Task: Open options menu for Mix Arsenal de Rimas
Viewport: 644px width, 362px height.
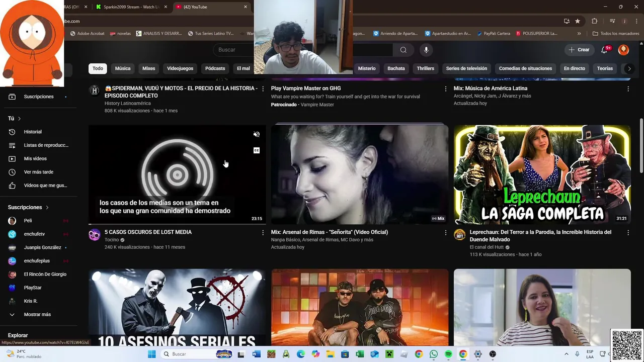Action: click(445, 233)
